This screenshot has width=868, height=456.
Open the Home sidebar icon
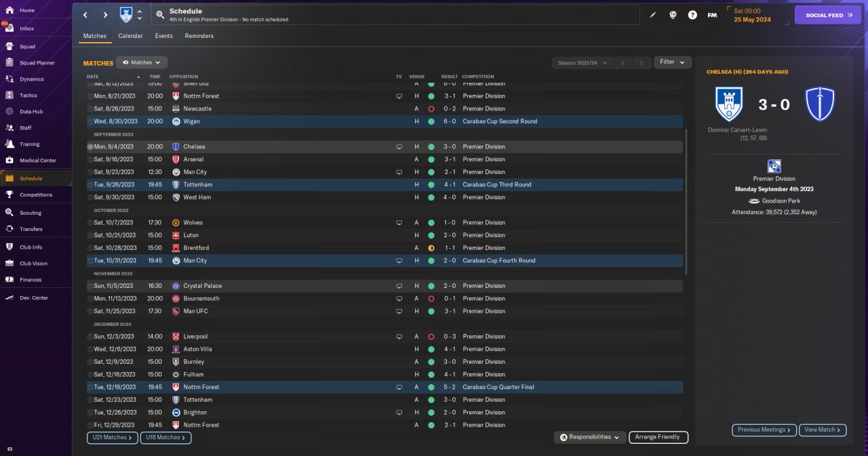9,11
